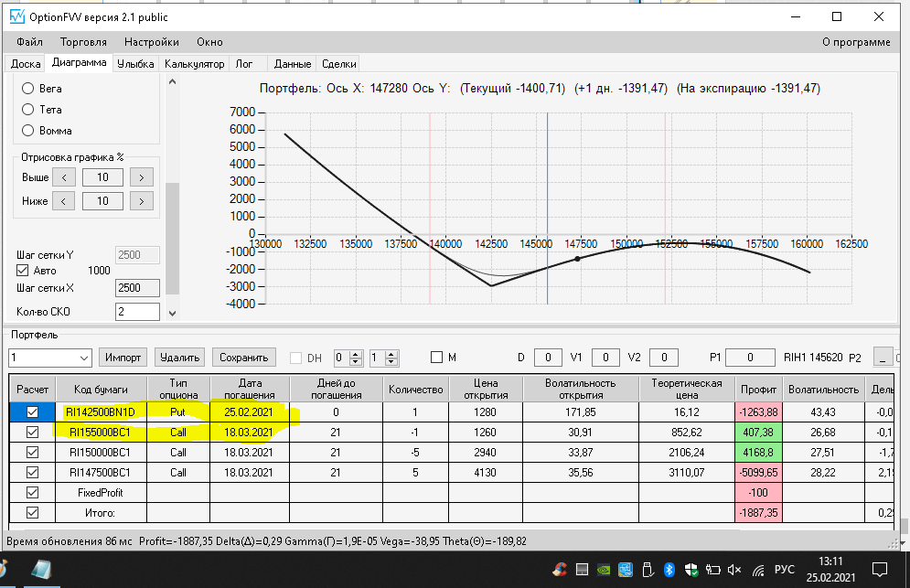
Task: Open the portfolio number dropdown
Action: [50, 358]
